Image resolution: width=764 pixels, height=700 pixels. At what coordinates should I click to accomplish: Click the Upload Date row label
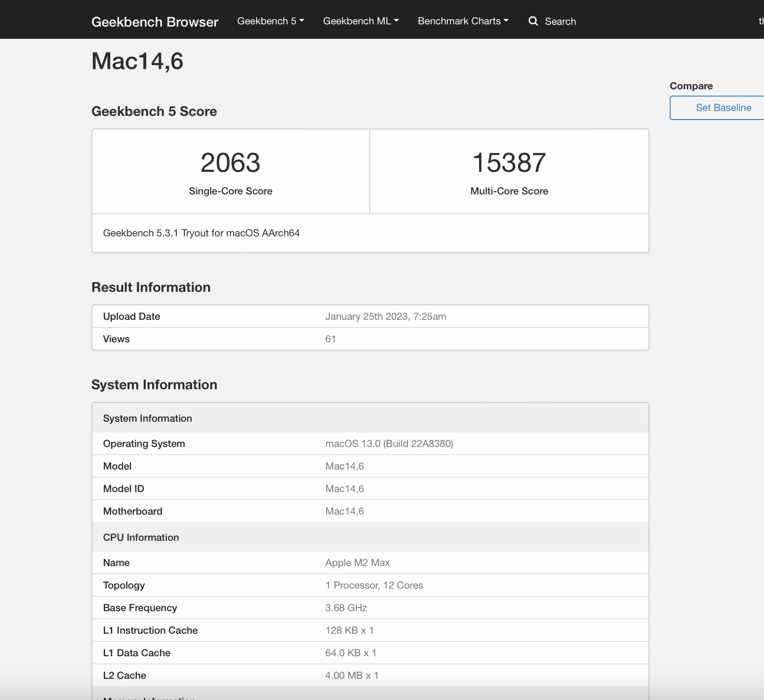[132, 317]
